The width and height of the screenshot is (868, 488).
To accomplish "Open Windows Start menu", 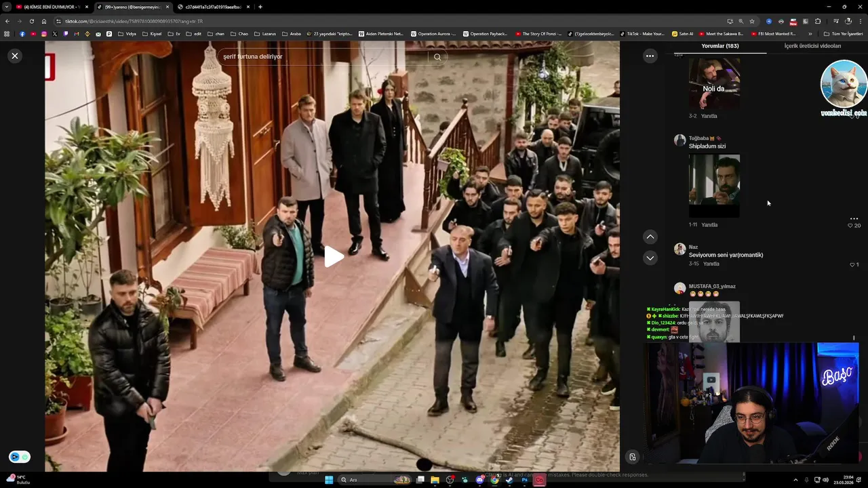I will click(x=329, y=480).
